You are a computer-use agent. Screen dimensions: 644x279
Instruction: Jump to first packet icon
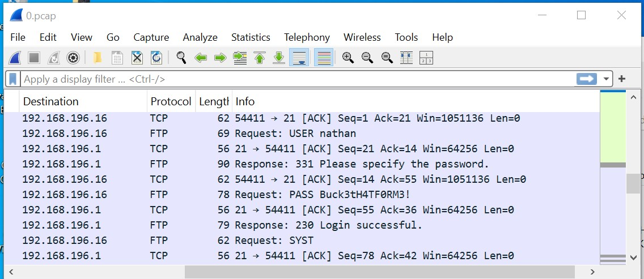coord(260,58)
